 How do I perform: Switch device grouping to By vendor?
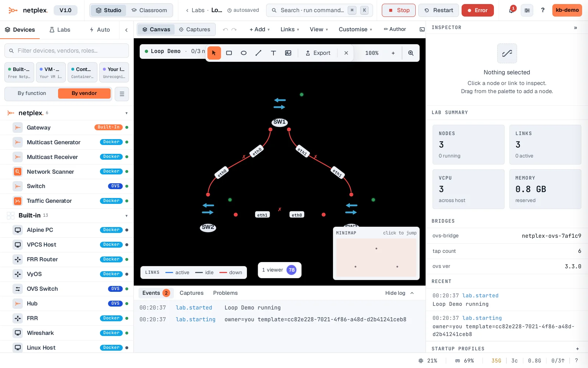point(84,93)
